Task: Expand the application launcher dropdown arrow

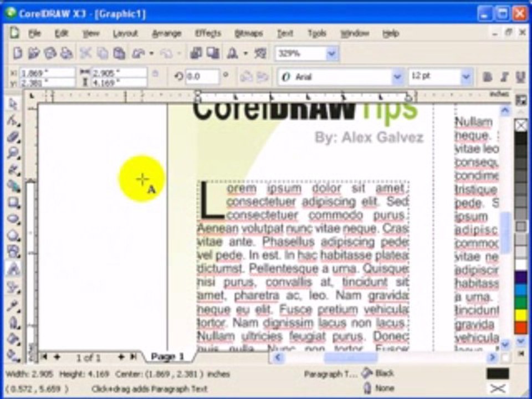Action: (x=246, y=53)
